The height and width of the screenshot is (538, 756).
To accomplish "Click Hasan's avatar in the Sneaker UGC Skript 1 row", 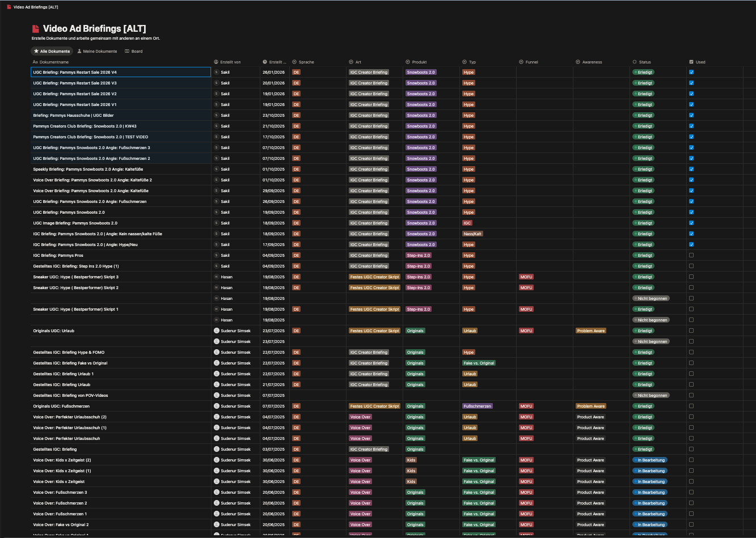I will coord(216,309).
